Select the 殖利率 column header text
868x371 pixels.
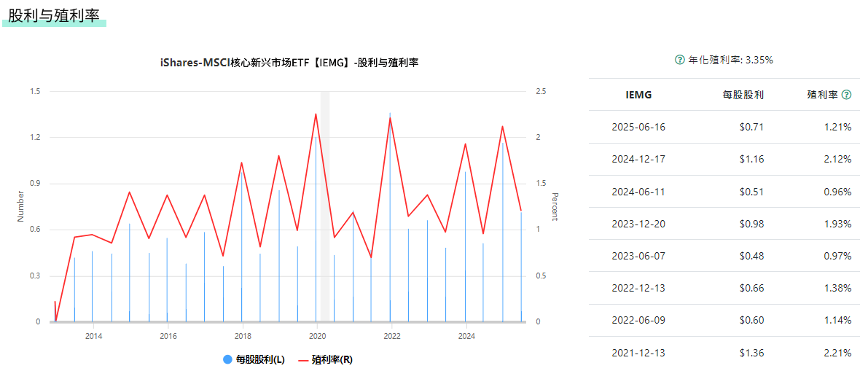823,95
